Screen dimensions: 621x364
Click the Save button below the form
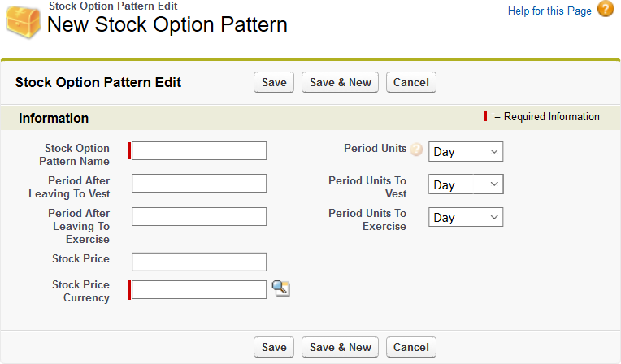(274, 347)
